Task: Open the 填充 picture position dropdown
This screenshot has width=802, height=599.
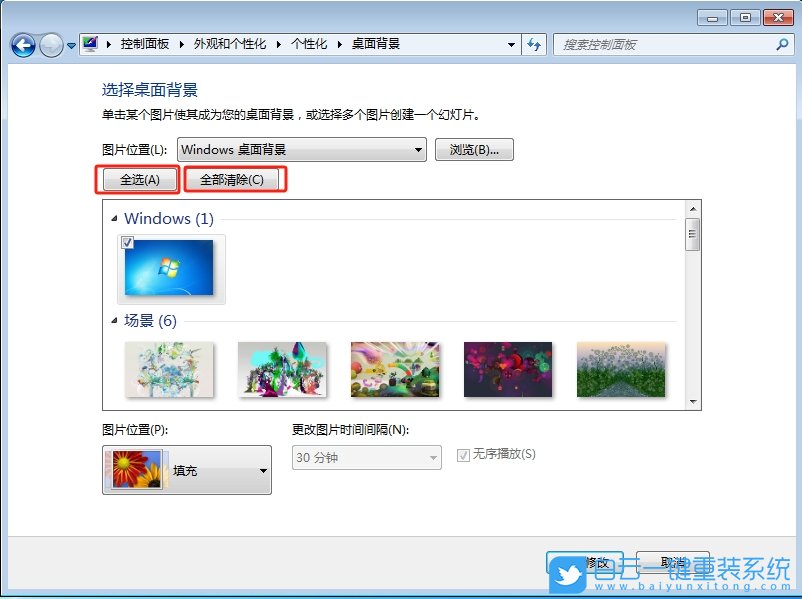Action: point(263,469)
